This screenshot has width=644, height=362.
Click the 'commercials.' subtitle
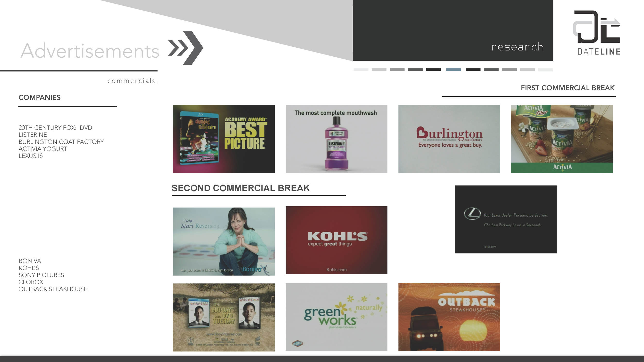click(x=133, y=81)
